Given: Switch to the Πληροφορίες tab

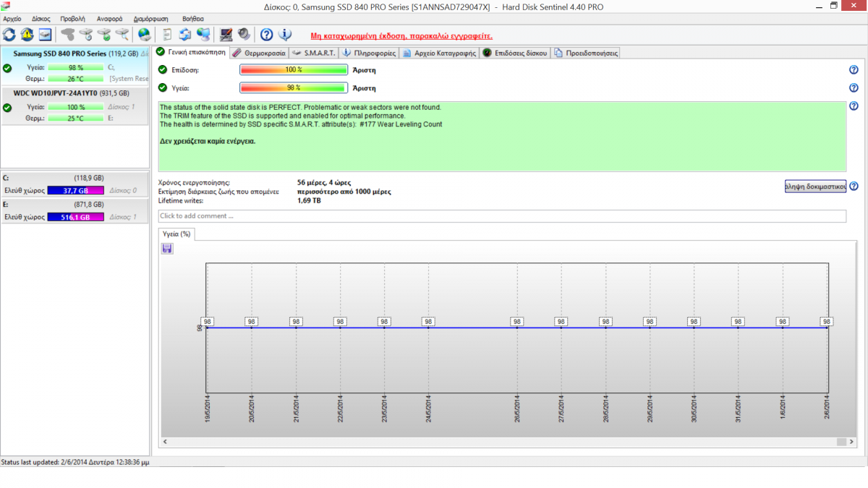Looking at the screenshot, I should [369, 53].
